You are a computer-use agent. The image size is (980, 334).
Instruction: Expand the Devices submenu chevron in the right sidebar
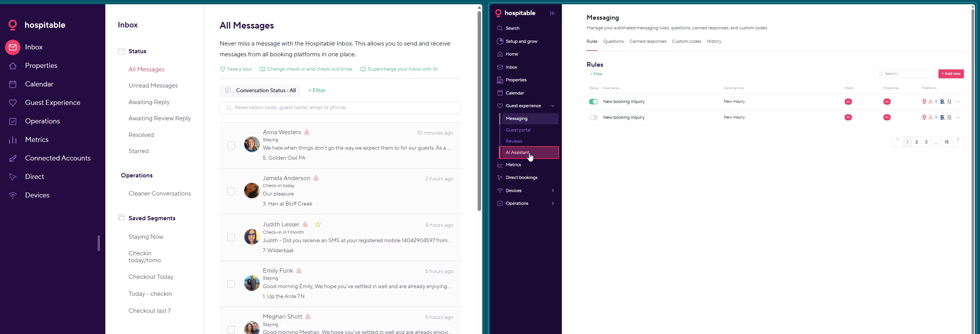[553, 191]
